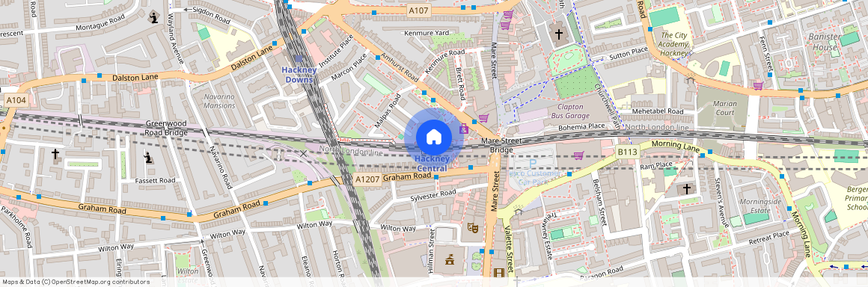The width and height of the screenshot is (868, 287).
Task: Click the Sylvester Road label
Action: tap(433, 195)
